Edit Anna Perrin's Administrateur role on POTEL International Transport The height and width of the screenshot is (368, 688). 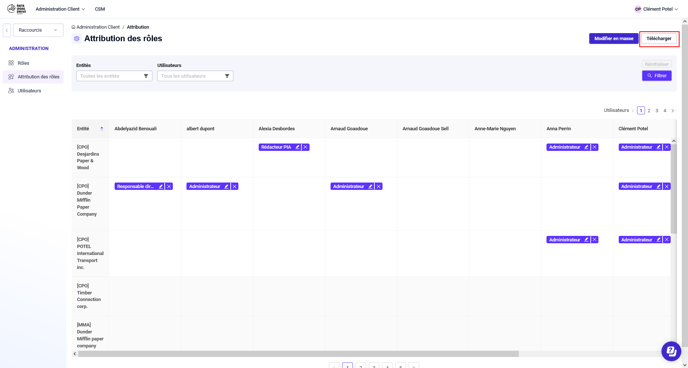pos(586,240)
